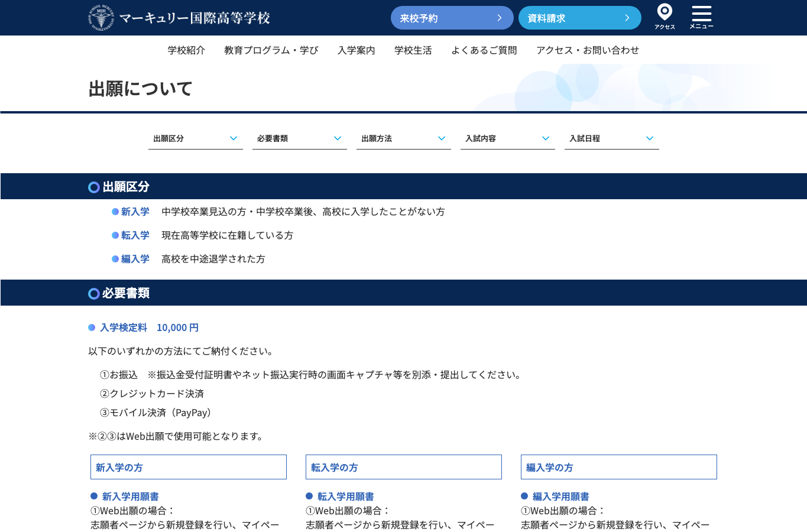Click the 出願区分 section header bar
The image size is (807, 532).
click(x=403, y=186)
